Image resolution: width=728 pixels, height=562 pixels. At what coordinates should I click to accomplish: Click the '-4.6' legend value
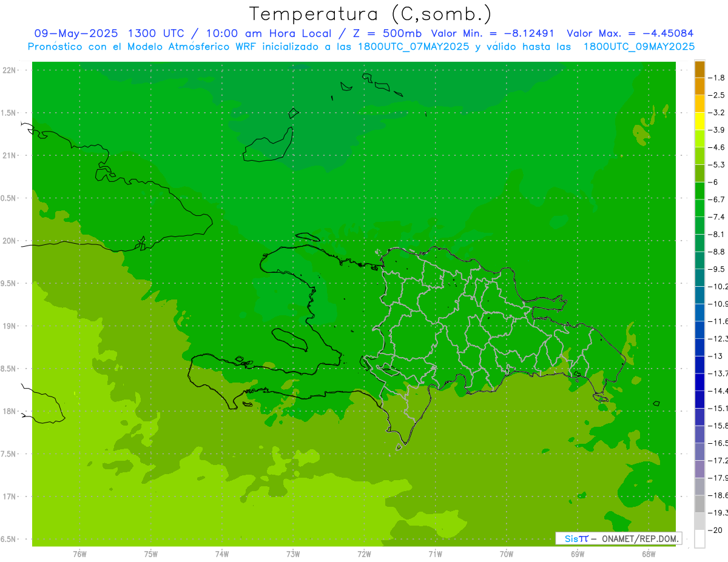pyautogui.click(x=716, y=147)
